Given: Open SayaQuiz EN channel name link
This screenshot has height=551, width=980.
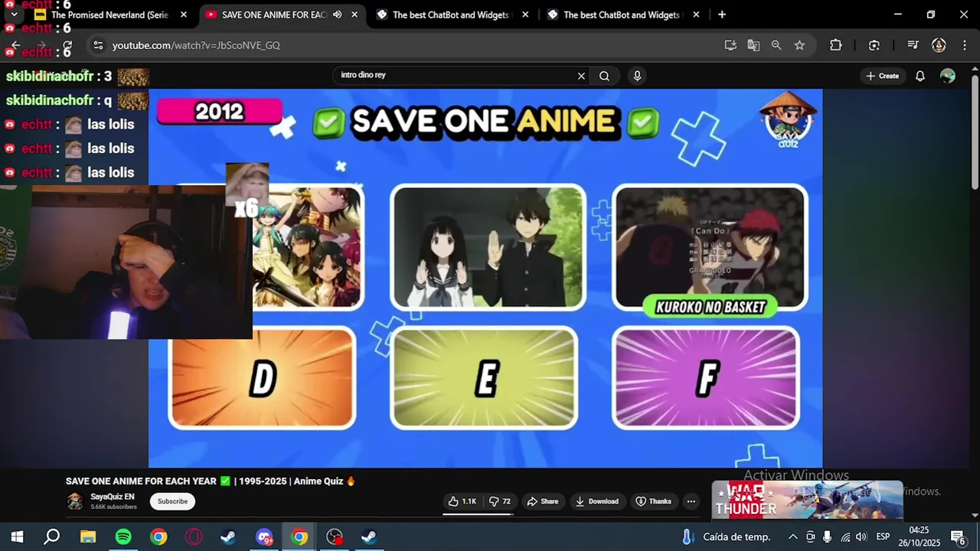Looking at the screenshot, I should pos(112,497).
